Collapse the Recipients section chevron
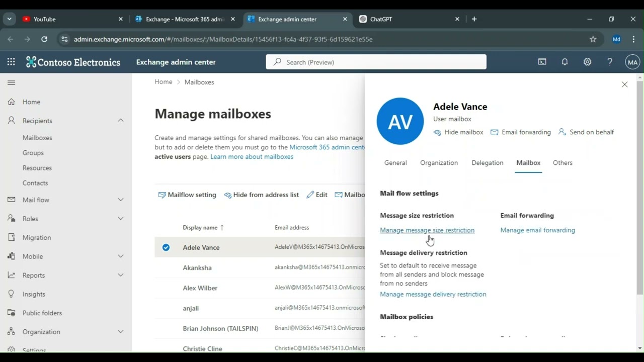The height and width of the screenshot is (362, 644). (121, 121)
